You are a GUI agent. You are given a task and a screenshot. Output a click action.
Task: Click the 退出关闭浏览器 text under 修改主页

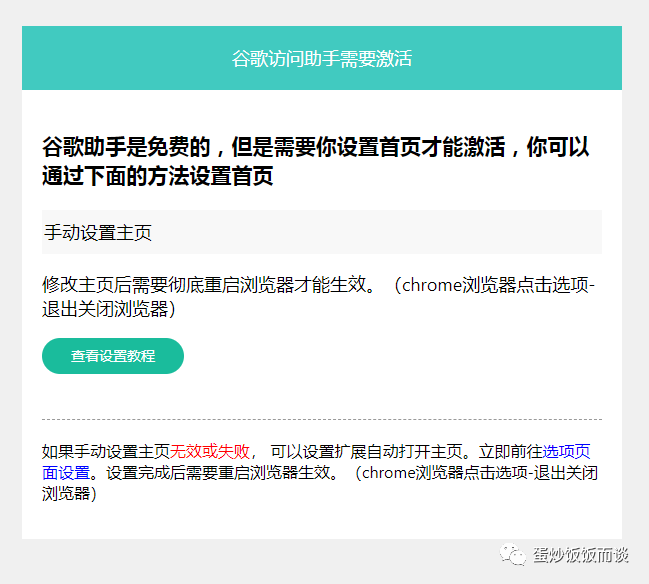(x=109, y=309)
